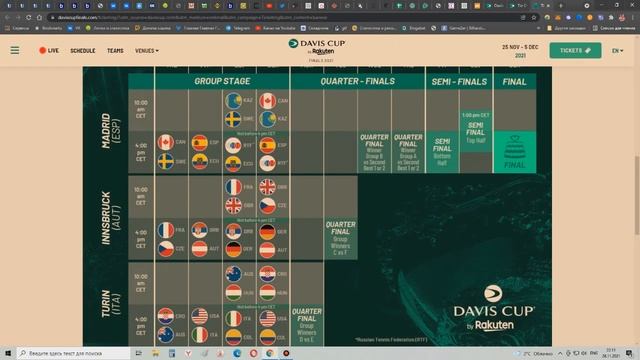This screenshot has width=640, height=360.
Task: Click the page vertical scrollbar thumb
Action: [636, 195]
